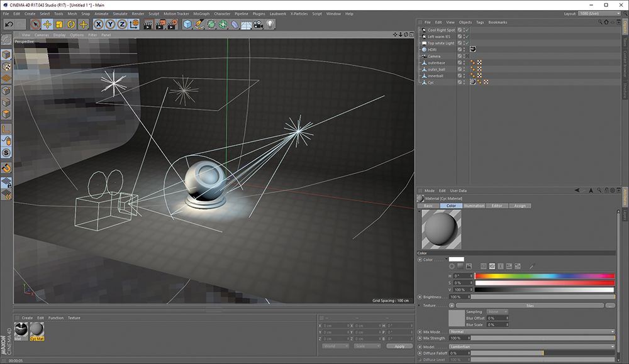Toggle the Y axis lock icon
Image resolution: width=629 pixels, height=364 pixels.
pyautogui.click(x=109, y=25)
